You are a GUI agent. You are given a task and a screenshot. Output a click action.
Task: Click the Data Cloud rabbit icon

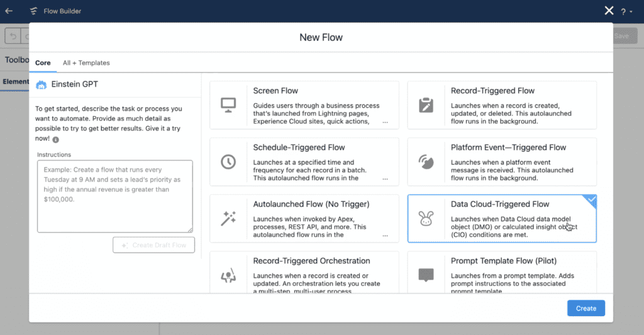[426, 218]
